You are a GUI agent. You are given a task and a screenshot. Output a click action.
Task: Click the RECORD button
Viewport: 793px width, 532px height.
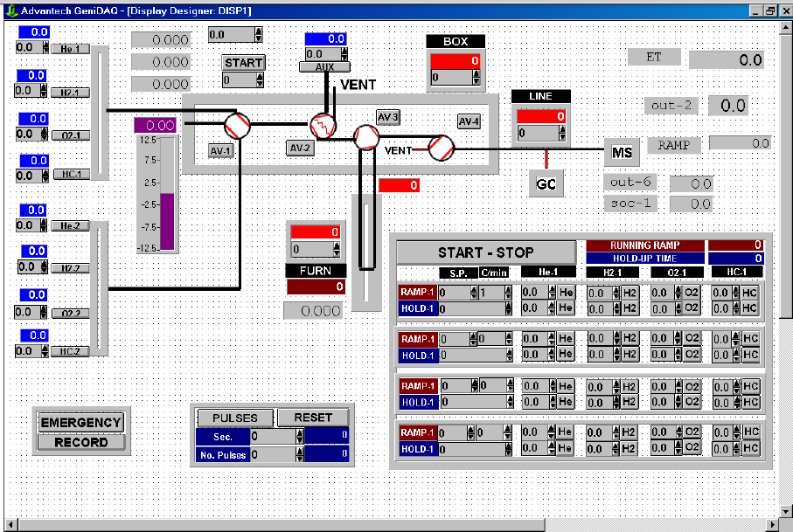tap(81, 442)
